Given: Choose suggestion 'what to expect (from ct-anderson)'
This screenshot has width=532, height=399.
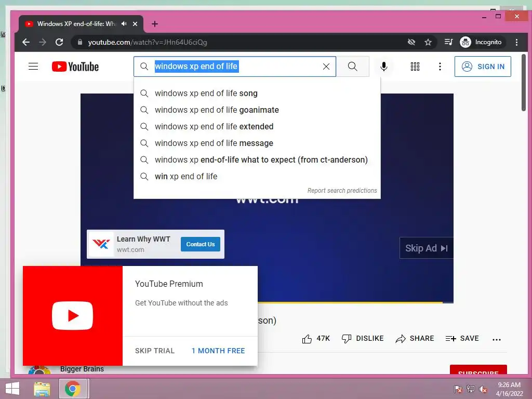Looking at the screenshot, I should pos(257,160).
